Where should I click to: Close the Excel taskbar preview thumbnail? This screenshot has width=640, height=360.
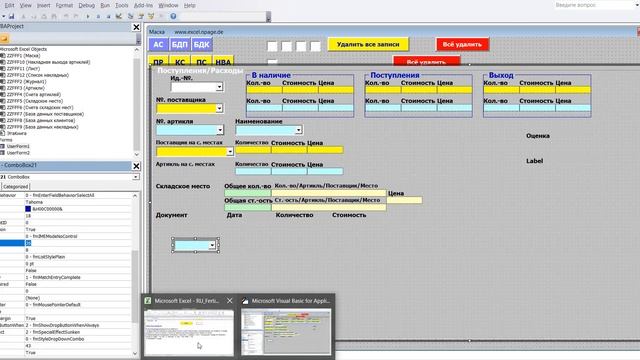coord(230,300)
